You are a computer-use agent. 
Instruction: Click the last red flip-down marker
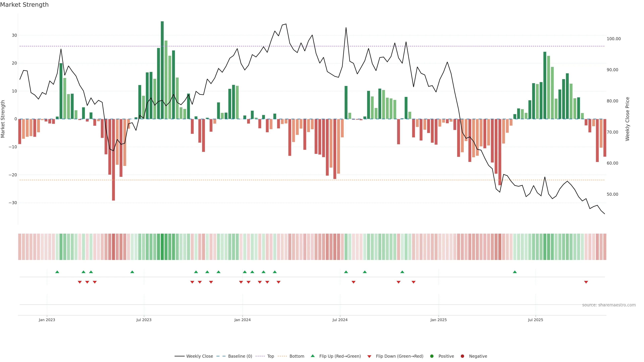tap(586, 282)
